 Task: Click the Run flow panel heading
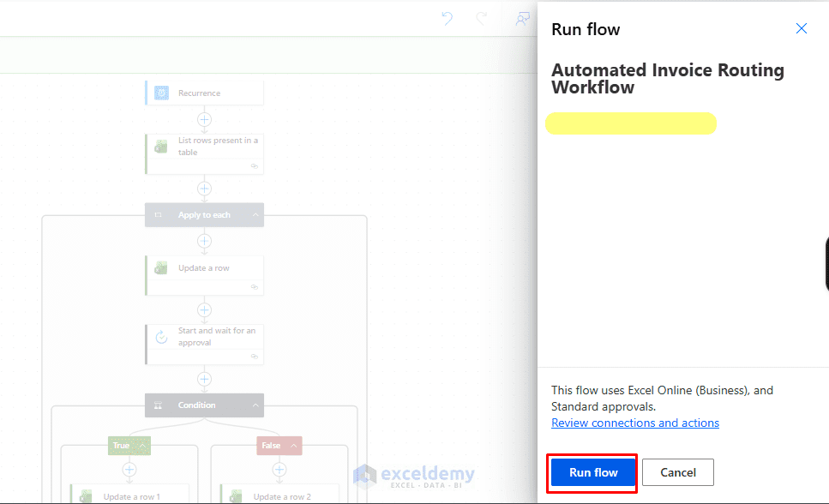[x=586, y=30]
